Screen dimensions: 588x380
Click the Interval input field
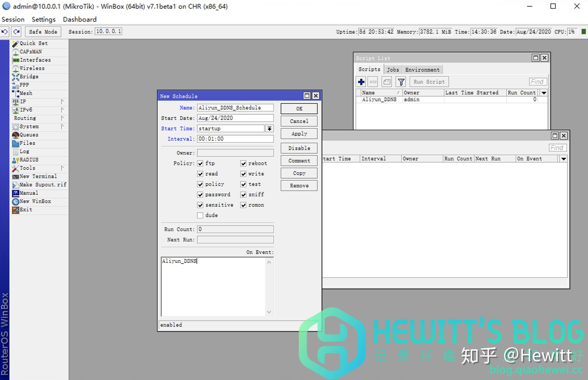pos(235,139)
